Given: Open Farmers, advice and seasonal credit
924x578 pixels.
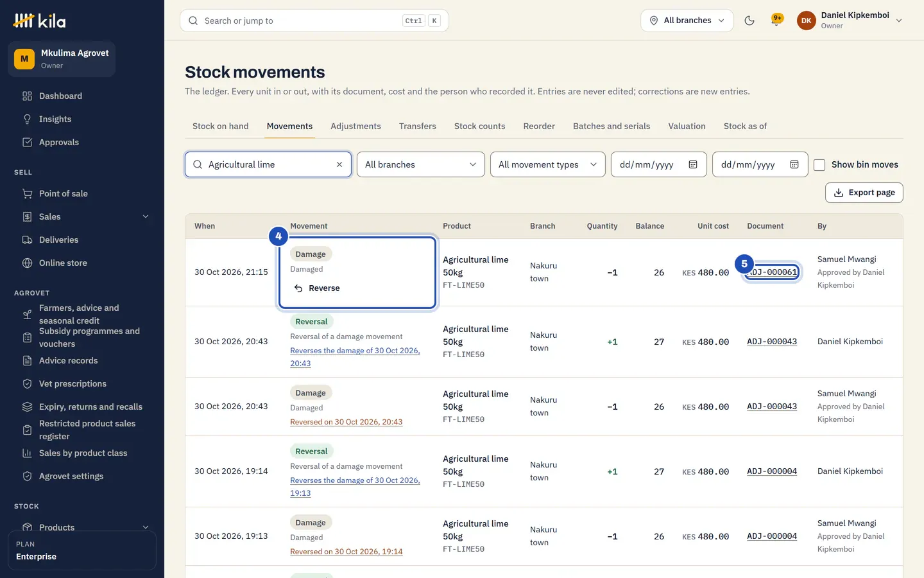Looking at the screenshot, I should (82, 315).
